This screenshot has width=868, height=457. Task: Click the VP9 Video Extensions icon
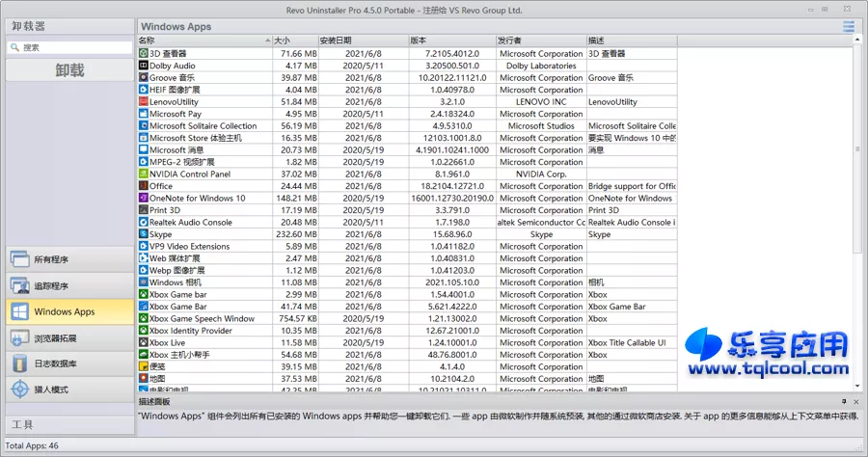click(x=144, y=246)
